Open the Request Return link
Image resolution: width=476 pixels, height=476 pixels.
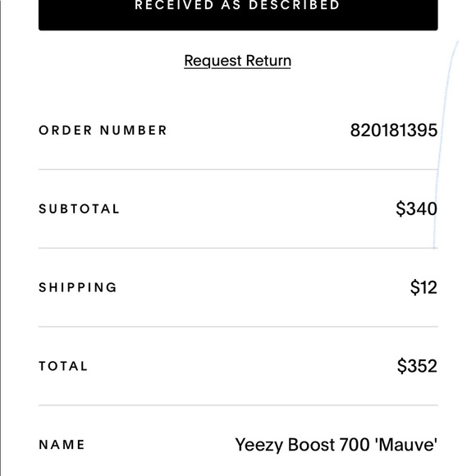[x=238, y=61]
